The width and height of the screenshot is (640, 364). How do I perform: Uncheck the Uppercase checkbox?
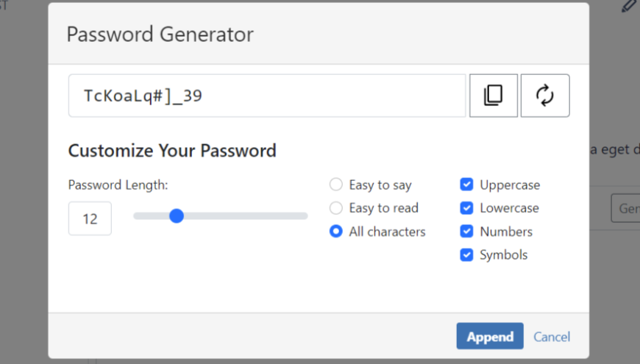(466, 185)
